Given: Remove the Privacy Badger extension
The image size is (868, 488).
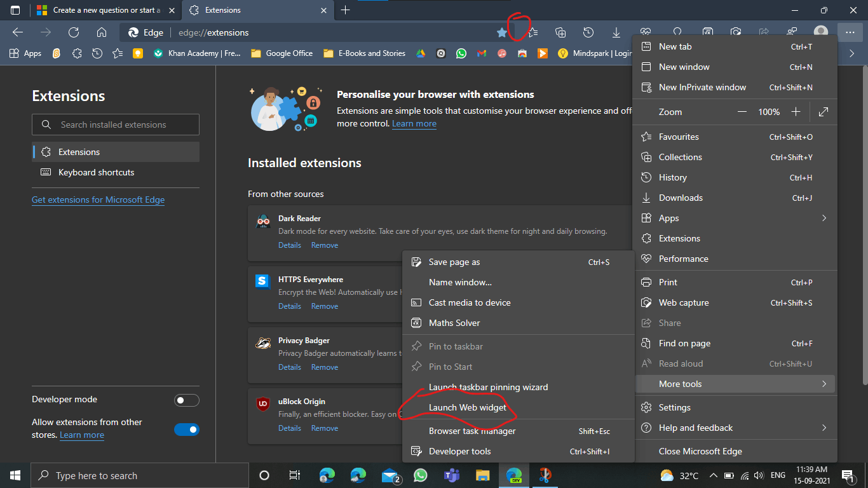Looking at the screenshot, I should 325,367.
